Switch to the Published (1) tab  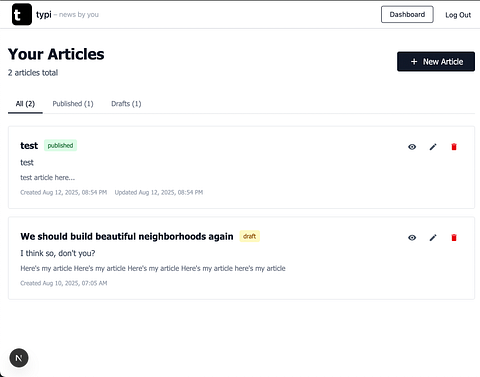pyautogui.click(x=73, y=104)
